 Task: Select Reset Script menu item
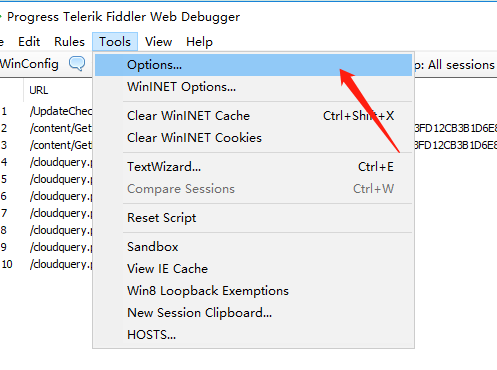click(253, 218)
